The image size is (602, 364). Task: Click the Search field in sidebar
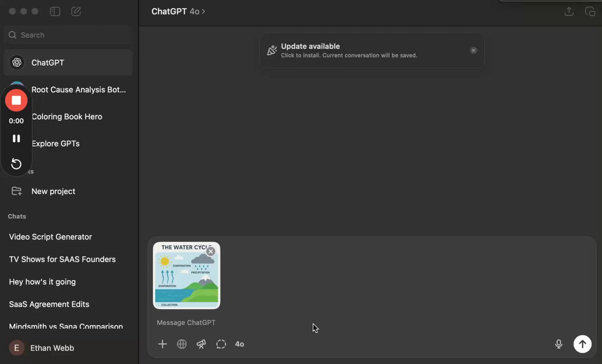[68, 35]
